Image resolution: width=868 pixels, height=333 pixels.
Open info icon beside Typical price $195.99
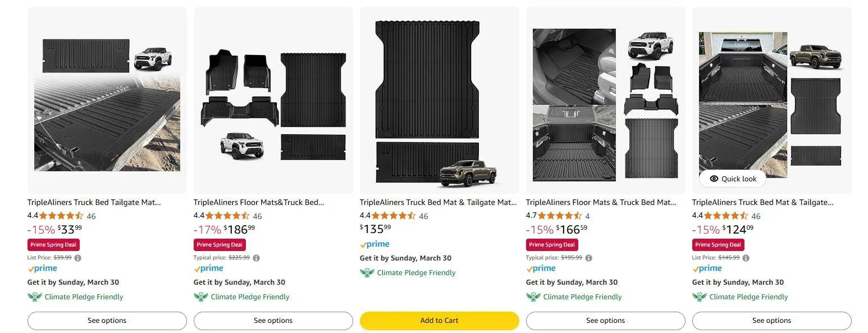pos(588,258)
